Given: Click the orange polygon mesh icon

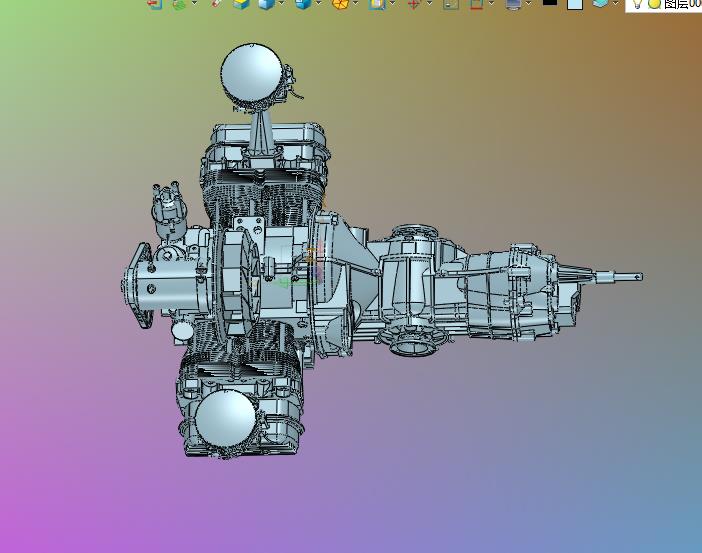Looking at the screenshot, I should (340, 4).
